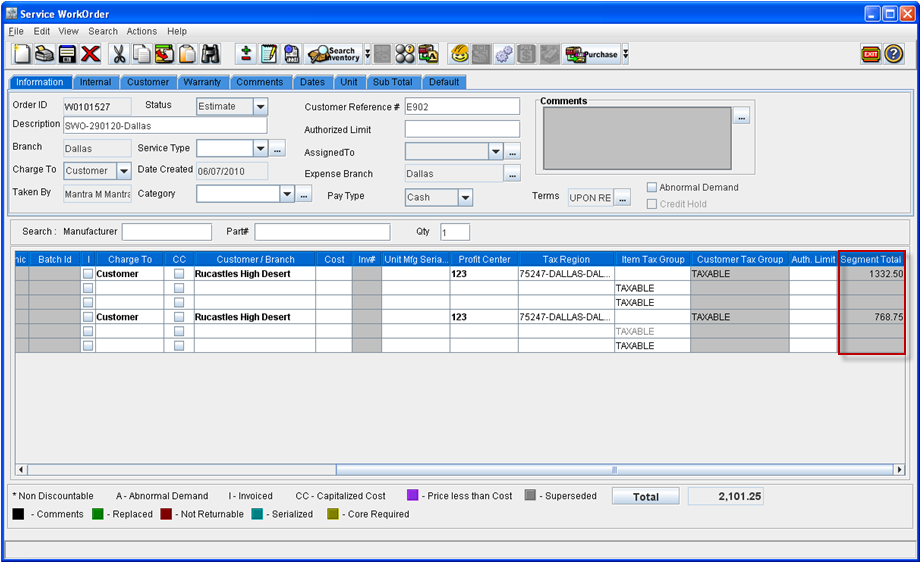Open the File menu
This screenshot has height=562, width=920.
(16, 31)
